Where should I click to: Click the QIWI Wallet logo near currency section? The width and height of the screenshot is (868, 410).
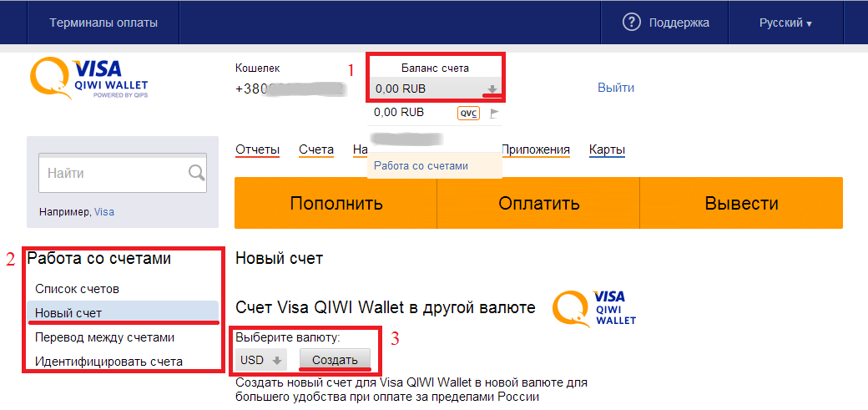595,309
